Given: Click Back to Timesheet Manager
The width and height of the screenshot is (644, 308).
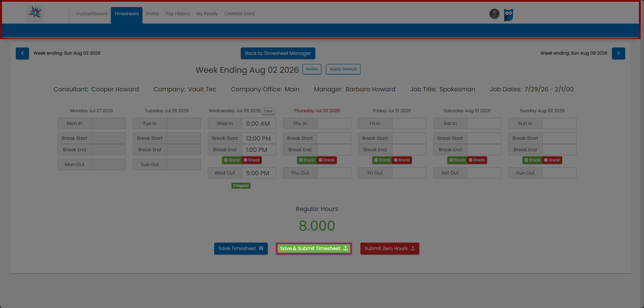Looking at the screenshot, I should (x=278, y=53).
